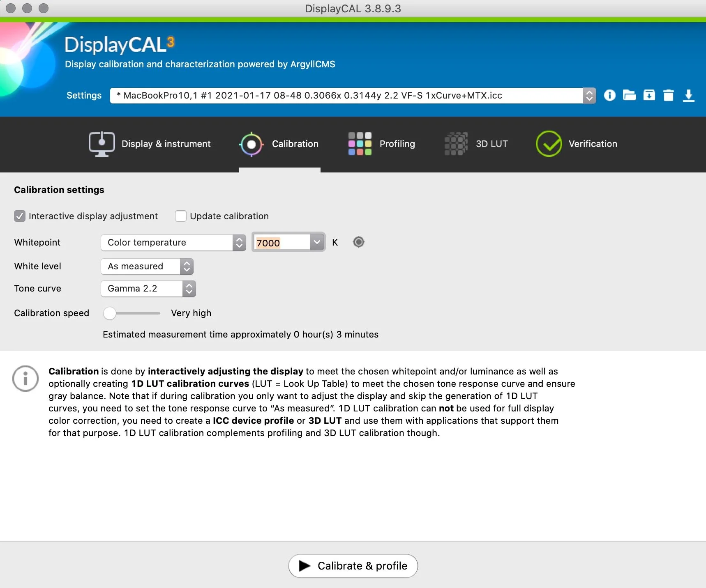The height and width of the screenshot is (588, 706).
Task: Click the DisplayCAL 3.8.9.3 window title
Action: (353, 8)
